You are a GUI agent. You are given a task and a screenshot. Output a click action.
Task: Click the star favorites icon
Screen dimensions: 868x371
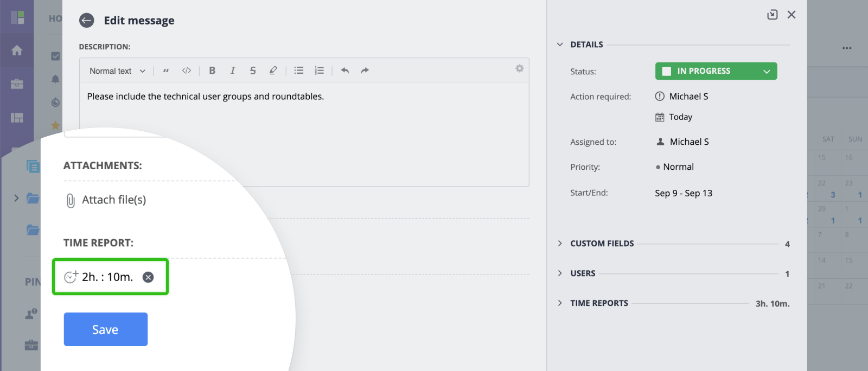click(55, 125)
